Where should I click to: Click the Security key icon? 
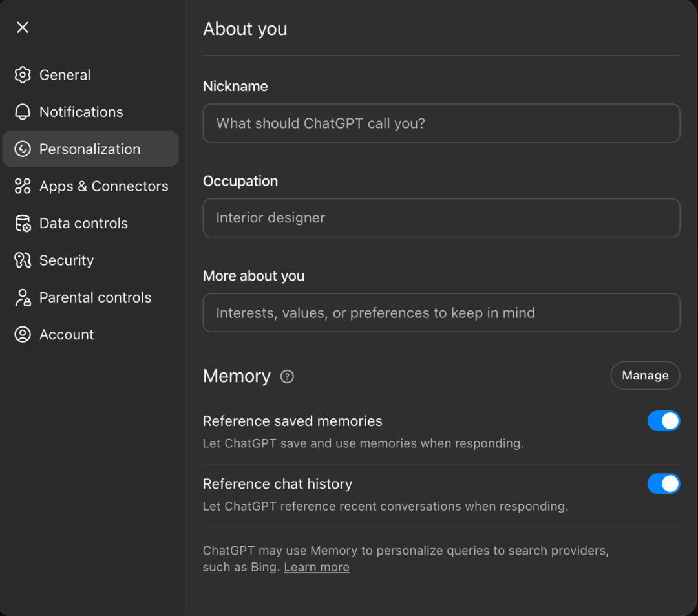(23, 260)
